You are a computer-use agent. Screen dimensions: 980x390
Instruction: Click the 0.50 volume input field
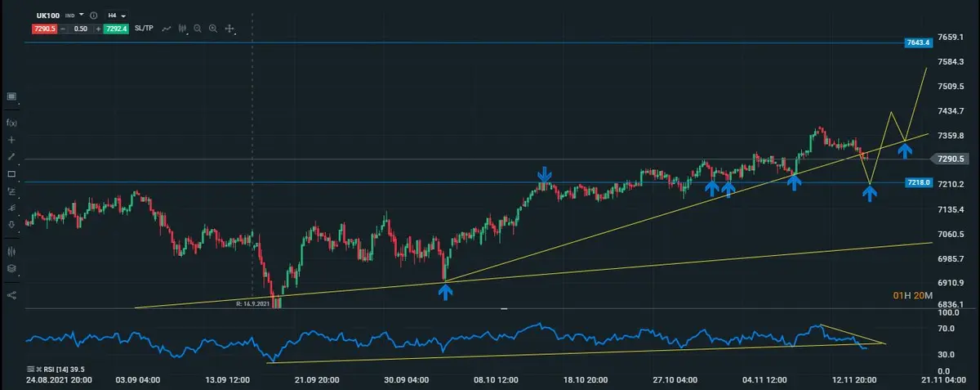pyautogui.click(x=82, y=29)
